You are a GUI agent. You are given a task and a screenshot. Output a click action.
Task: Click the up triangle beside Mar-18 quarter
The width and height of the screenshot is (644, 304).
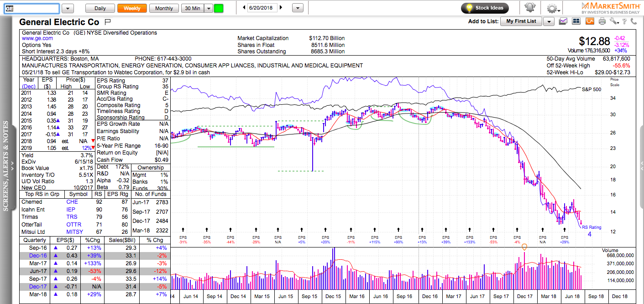point(56,295)
